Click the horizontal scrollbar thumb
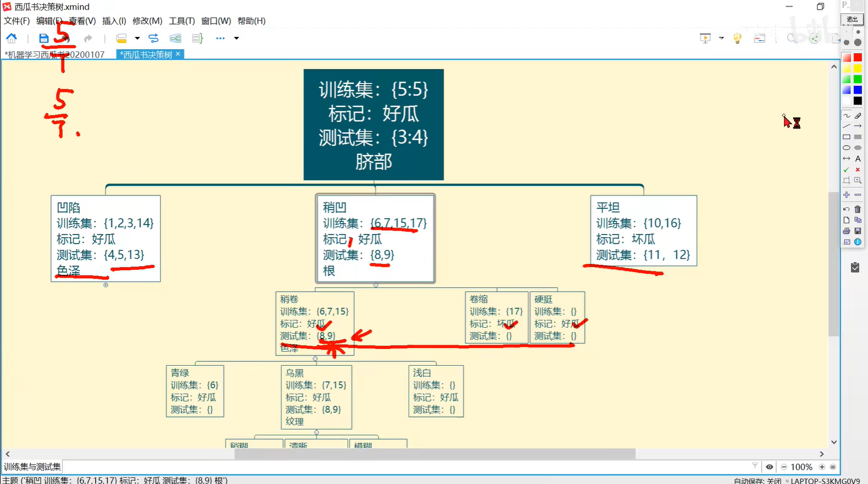 pyautogui.click(x=435, y=454)
